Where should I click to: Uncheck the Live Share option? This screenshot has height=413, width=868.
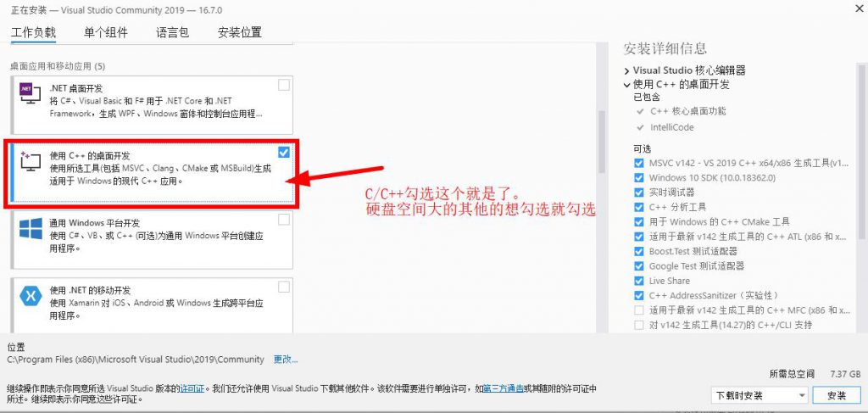pos(639,281)
